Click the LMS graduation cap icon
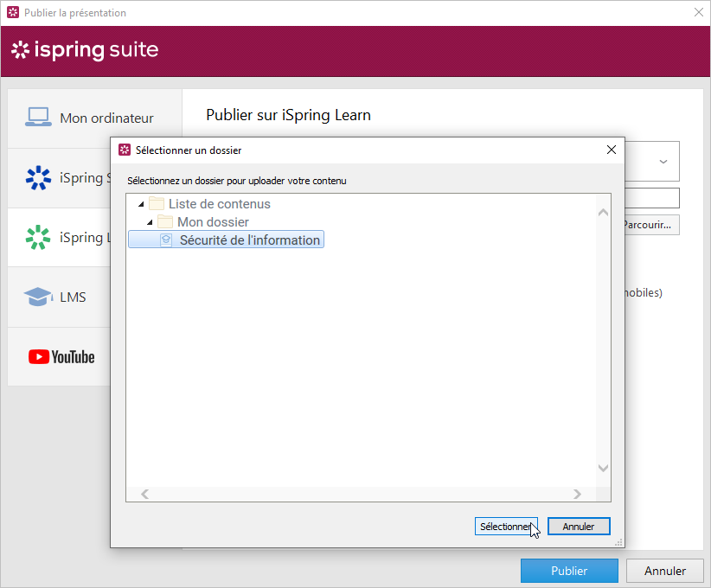This screenshot has height=588, width=711. [38, 297]
